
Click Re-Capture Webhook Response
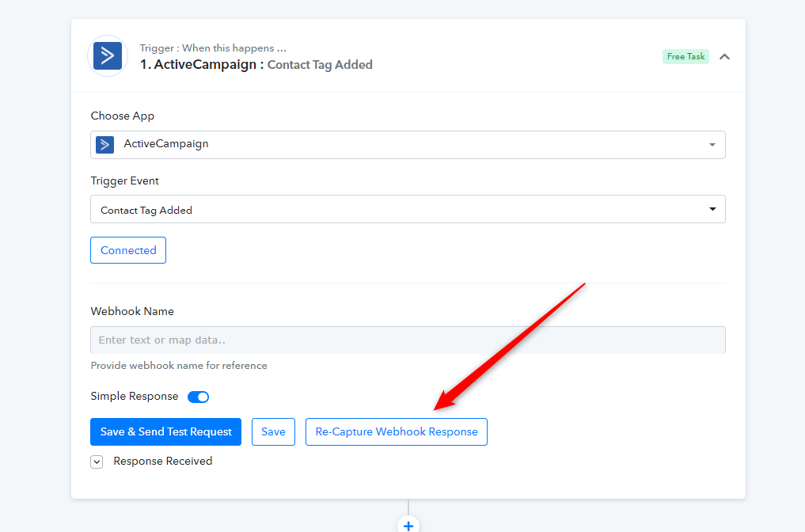(397, 432)
